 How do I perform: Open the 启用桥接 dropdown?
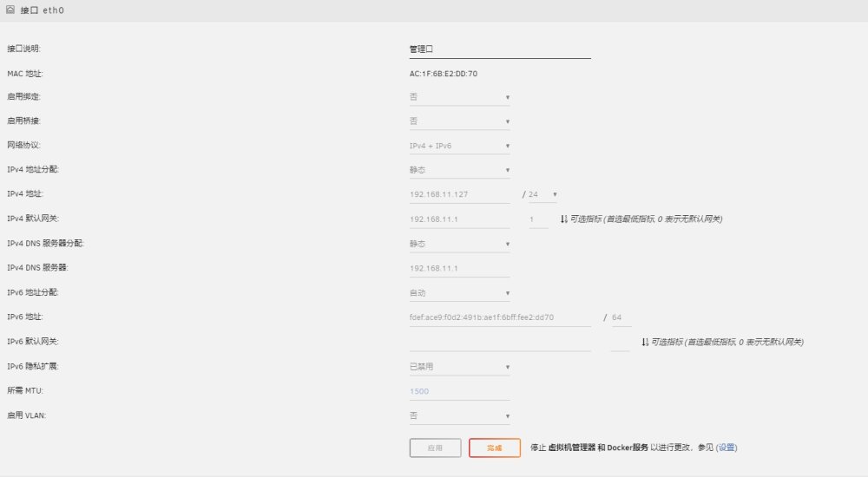(459, 121)
